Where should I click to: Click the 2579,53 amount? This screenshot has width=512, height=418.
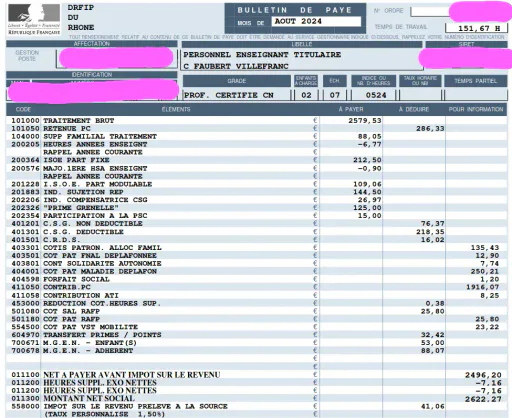pos(365,120)
